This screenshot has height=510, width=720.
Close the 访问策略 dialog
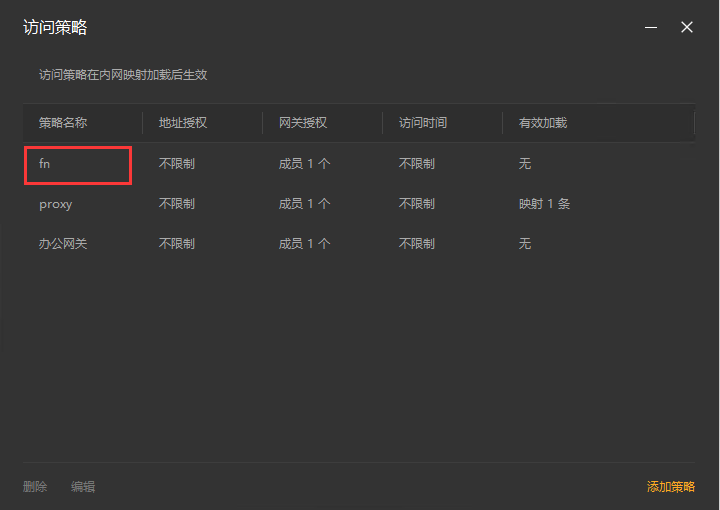pos(687,28)
